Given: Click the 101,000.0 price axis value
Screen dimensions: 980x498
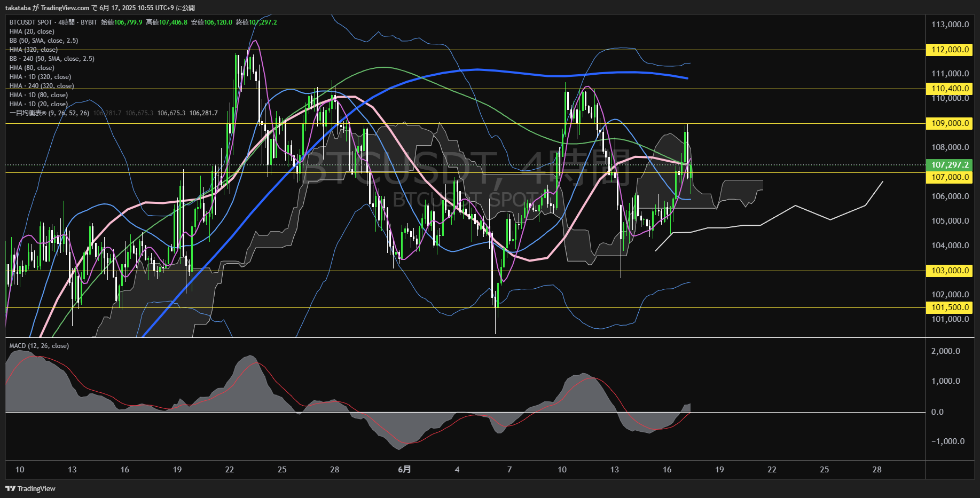Looking at the screenshot, I should click(x=950, y=319).
